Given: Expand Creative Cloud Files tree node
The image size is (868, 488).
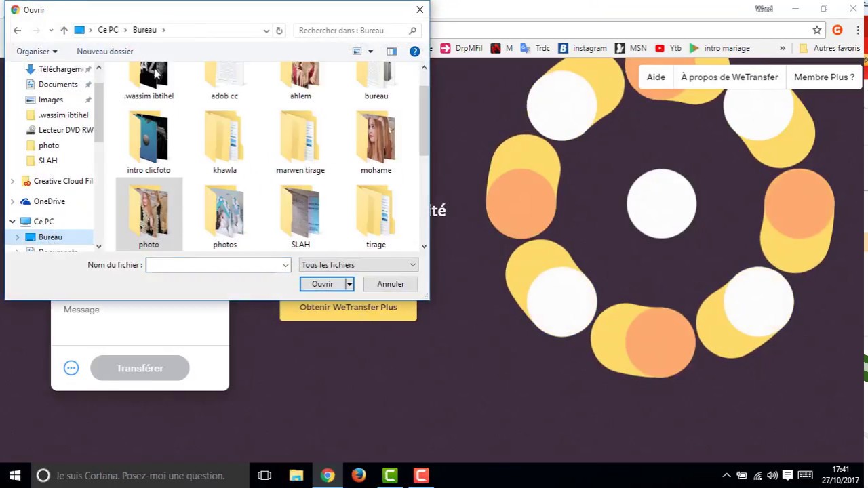Looking at the screenshot, I should (12, 181).
